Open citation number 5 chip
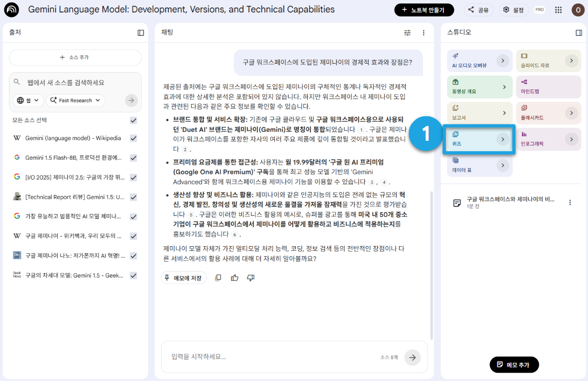 [191, 215]
